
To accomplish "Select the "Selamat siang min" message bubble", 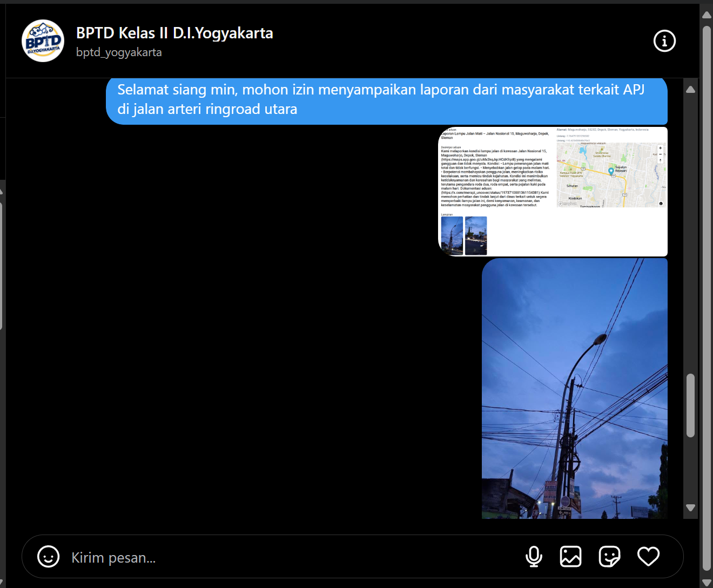I will point(386,100).
